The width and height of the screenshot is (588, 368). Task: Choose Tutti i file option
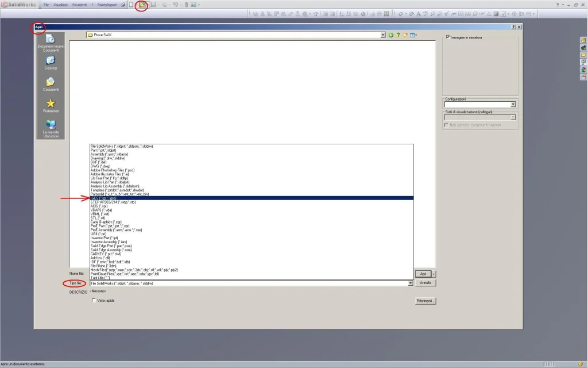pos(252,278)
